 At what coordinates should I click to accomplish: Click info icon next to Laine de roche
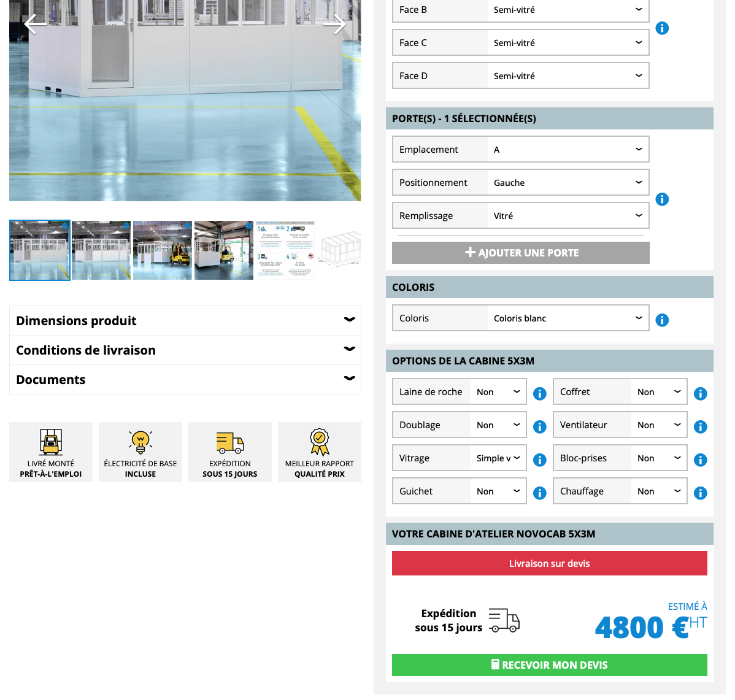pyautogui.click(x=539, y=393)
